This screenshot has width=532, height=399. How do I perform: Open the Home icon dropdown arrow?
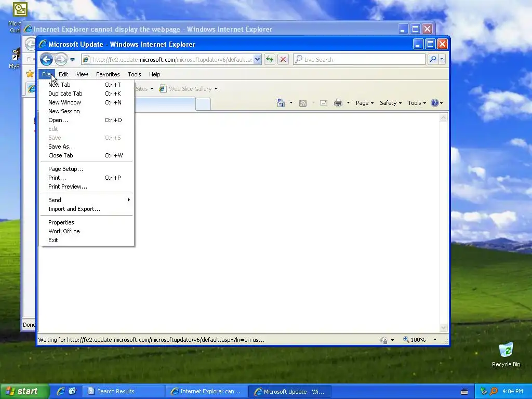point(291,103)
